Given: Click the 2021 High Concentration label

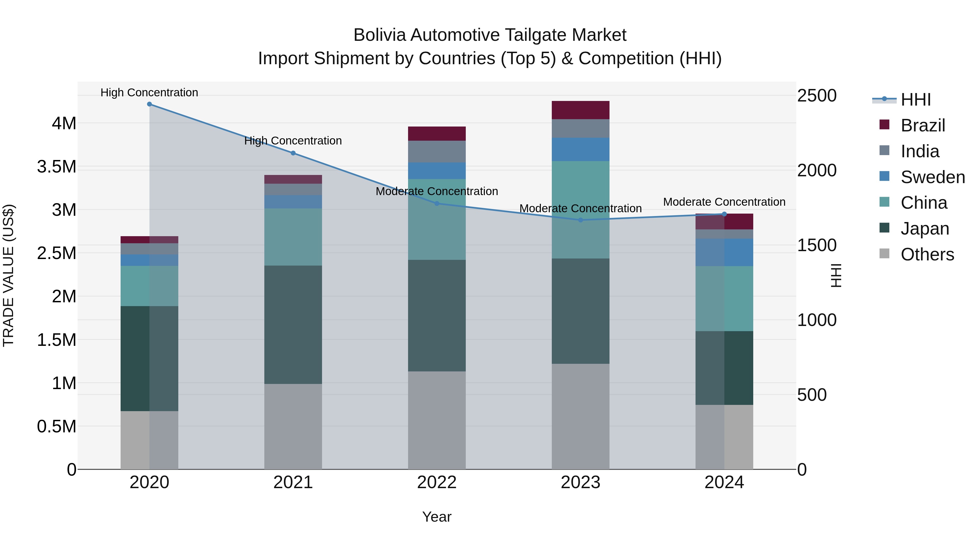Looking at the screenshot, I should [x=293, y=141].
